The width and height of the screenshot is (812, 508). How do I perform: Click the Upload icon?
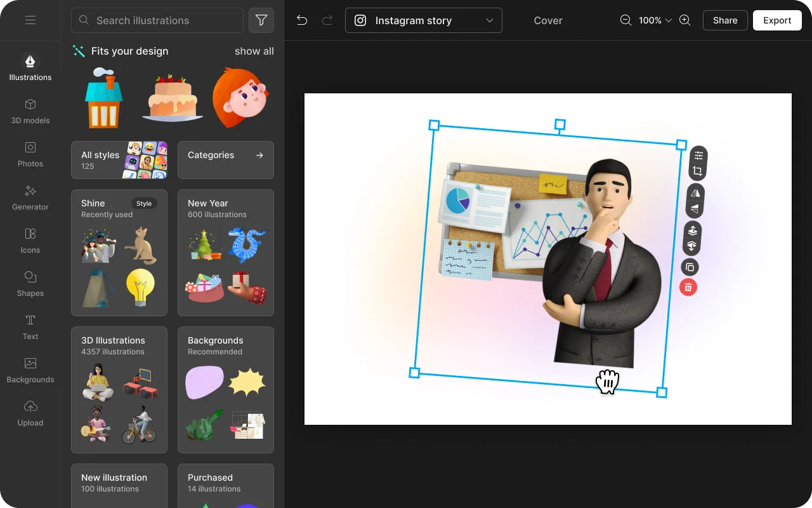[30, 406]
